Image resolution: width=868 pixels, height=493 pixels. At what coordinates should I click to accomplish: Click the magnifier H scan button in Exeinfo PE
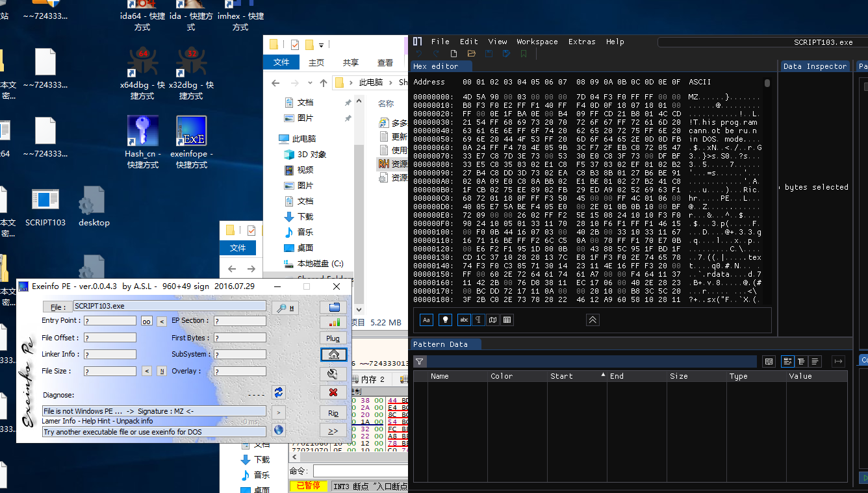pyautogui.click(x=287, y=308)
